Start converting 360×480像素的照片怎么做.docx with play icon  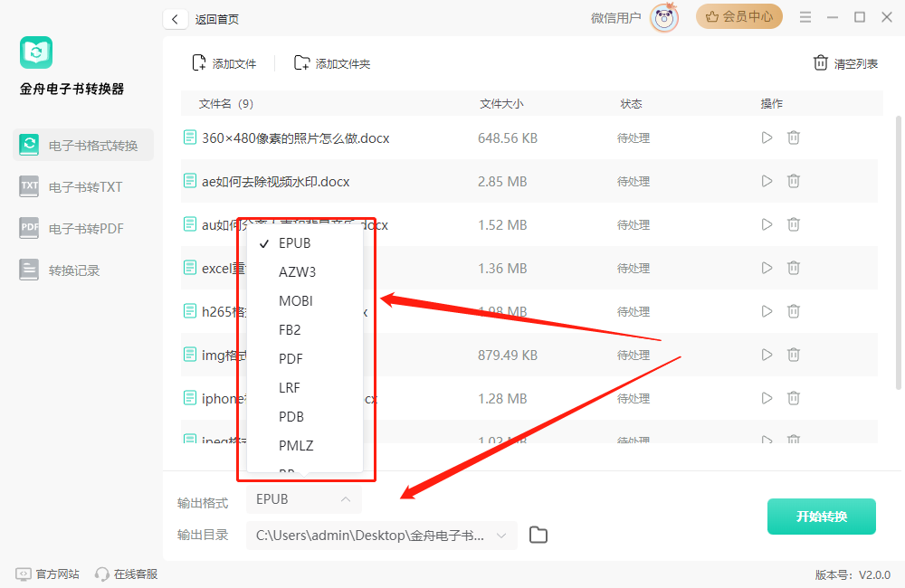click(767, 138)
